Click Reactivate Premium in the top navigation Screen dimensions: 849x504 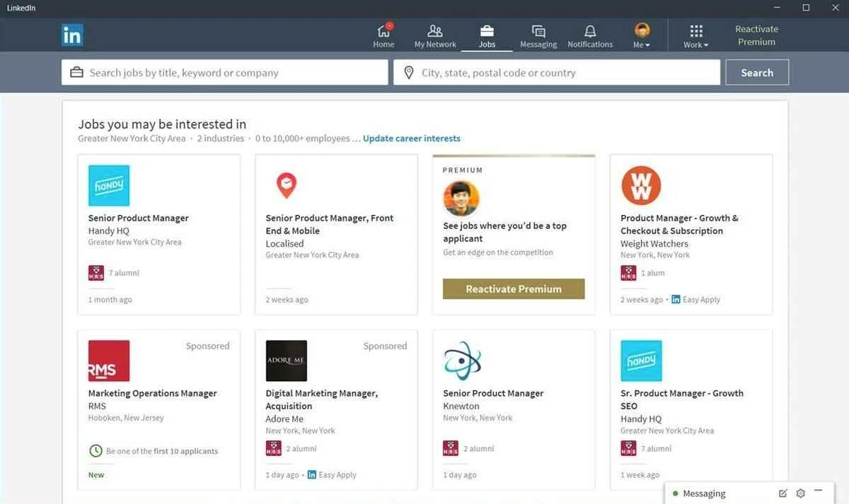756,35
